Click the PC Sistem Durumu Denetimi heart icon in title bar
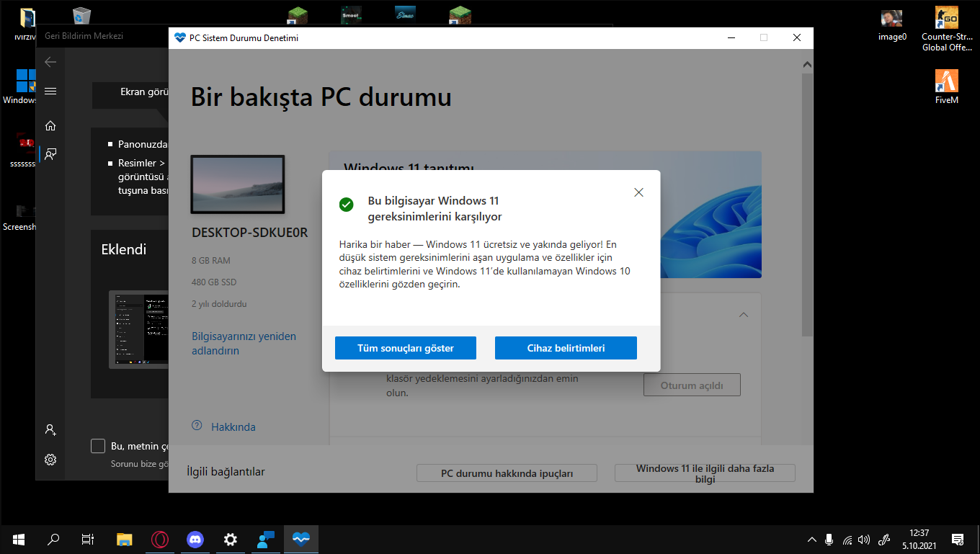980x554 pixels. pos(180,37)
